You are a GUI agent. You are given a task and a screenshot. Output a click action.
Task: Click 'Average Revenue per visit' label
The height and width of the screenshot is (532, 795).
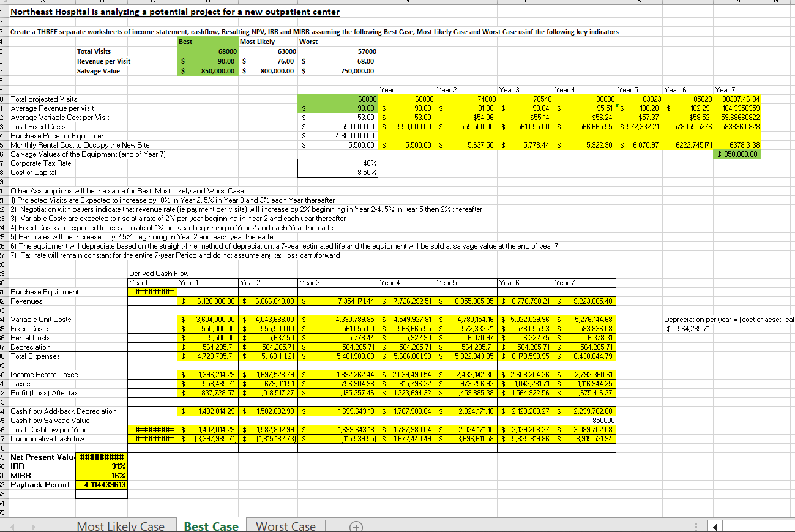click(x=52, y=108)
